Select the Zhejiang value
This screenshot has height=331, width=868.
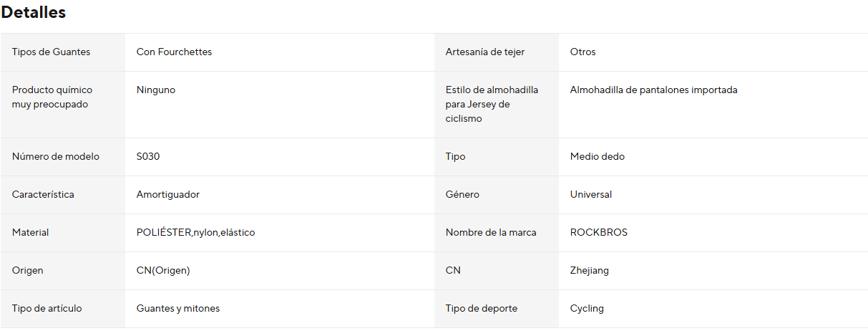point(590,271)
